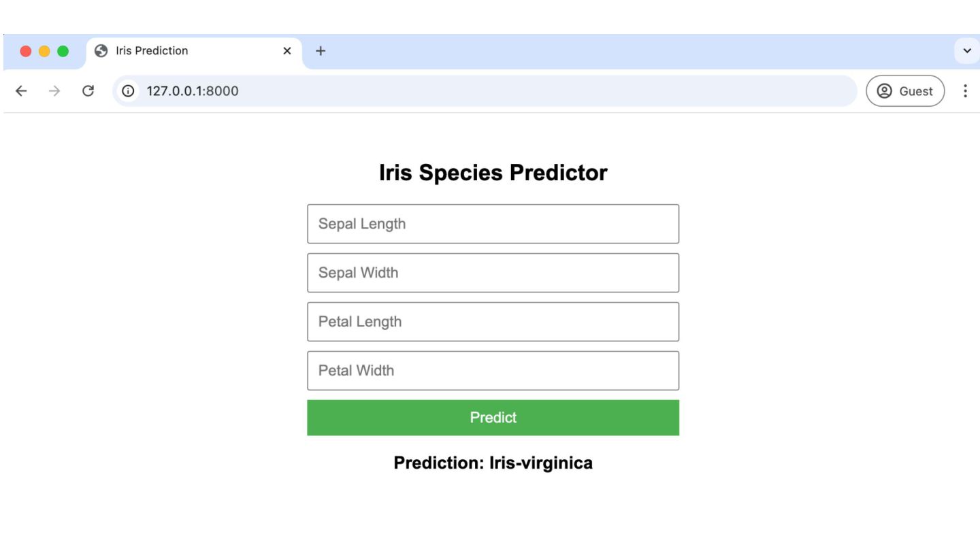
Task: Close the Iris Prediction tab
Action: point(287,51)
